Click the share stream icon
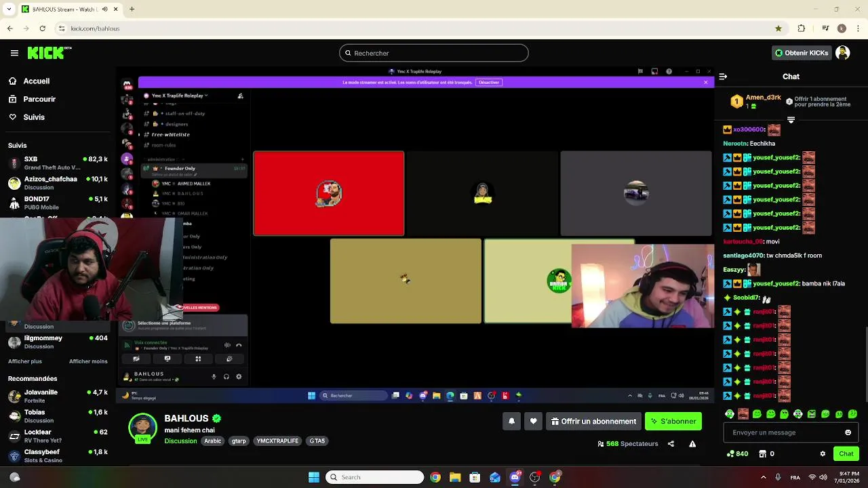Viewport: 868px width, 488px height. 671,444
